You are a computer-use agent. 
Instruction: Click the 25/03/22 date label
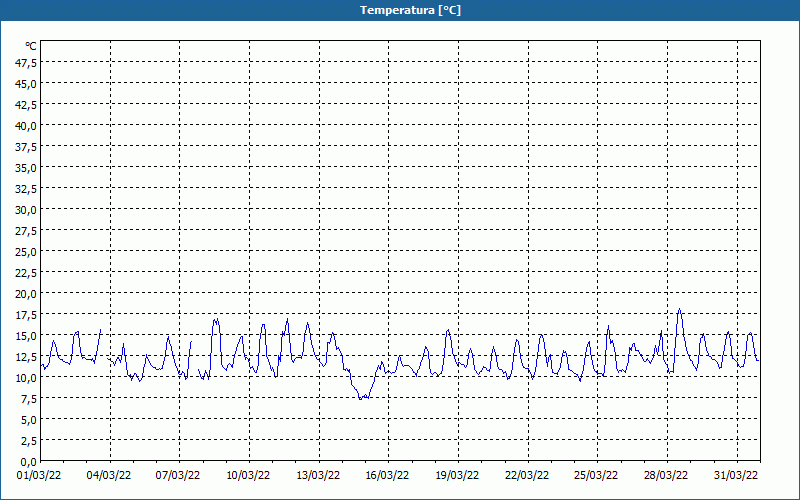(596, 475)
